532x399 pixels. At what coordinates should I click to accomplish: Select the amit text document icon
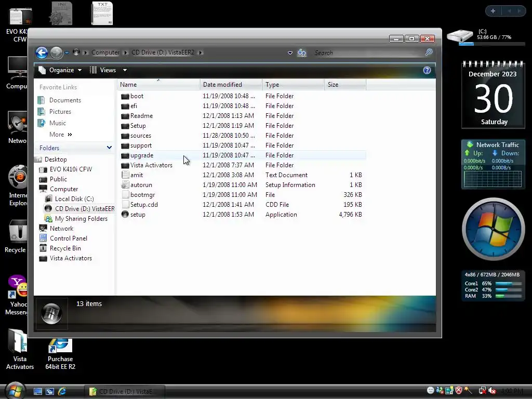[125, 175]
